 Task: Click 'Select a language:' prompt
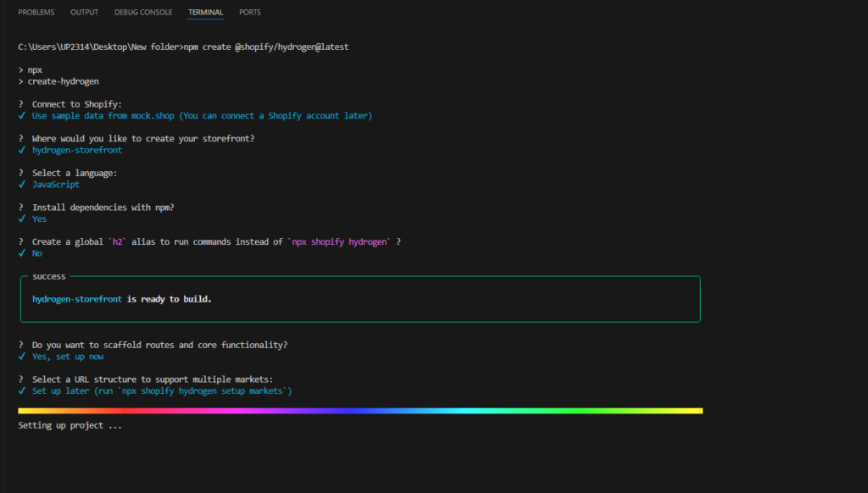point(75,173)
